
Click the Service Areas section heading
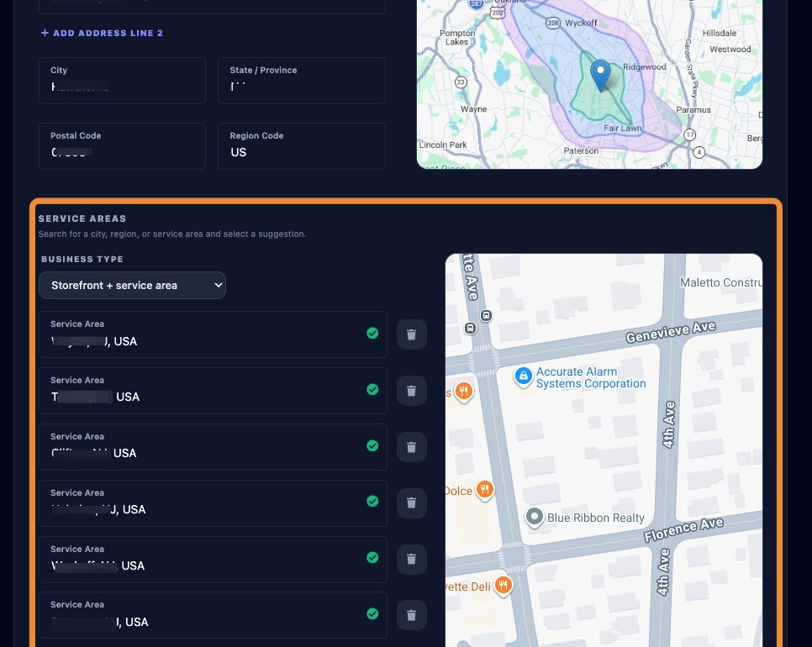(82, 218)
